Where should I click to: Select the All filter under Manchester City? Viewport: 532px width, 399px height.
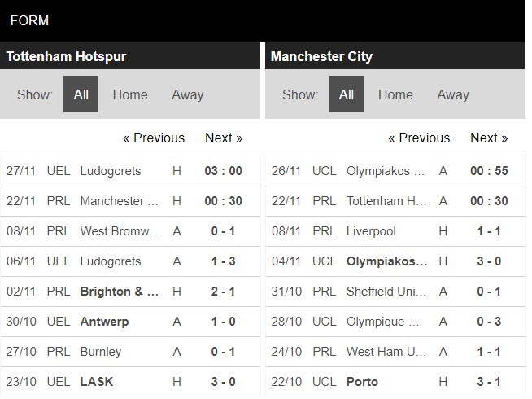pyautogui.click(x=347, y=94)
